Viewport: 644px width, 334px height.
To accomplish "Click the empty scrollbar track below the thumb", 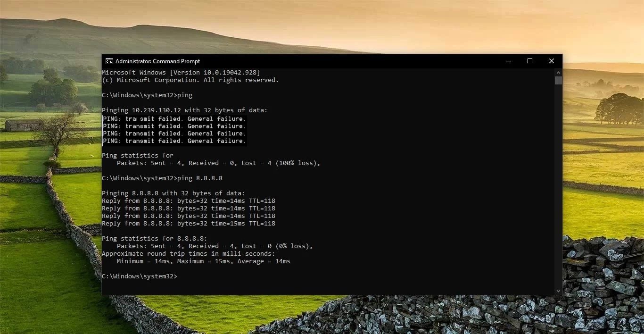I will (558, 189).
